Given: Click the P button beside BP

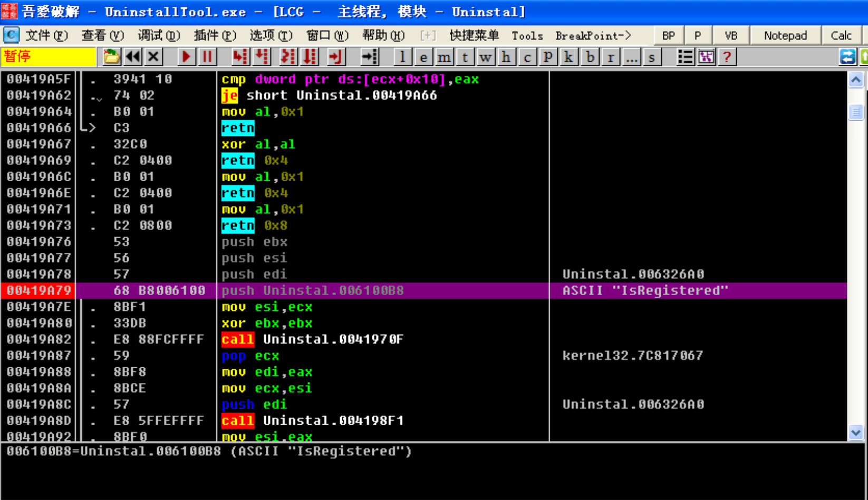Looking at the screenshot, I should click(x=698, y=35).
